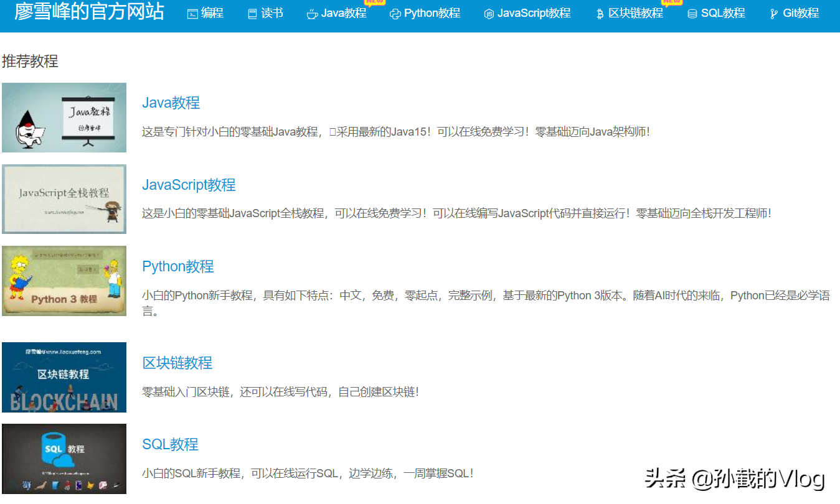Click the Python description mentioning AI时代
This screenshot has height=504, width=840.
pos(486,303)
